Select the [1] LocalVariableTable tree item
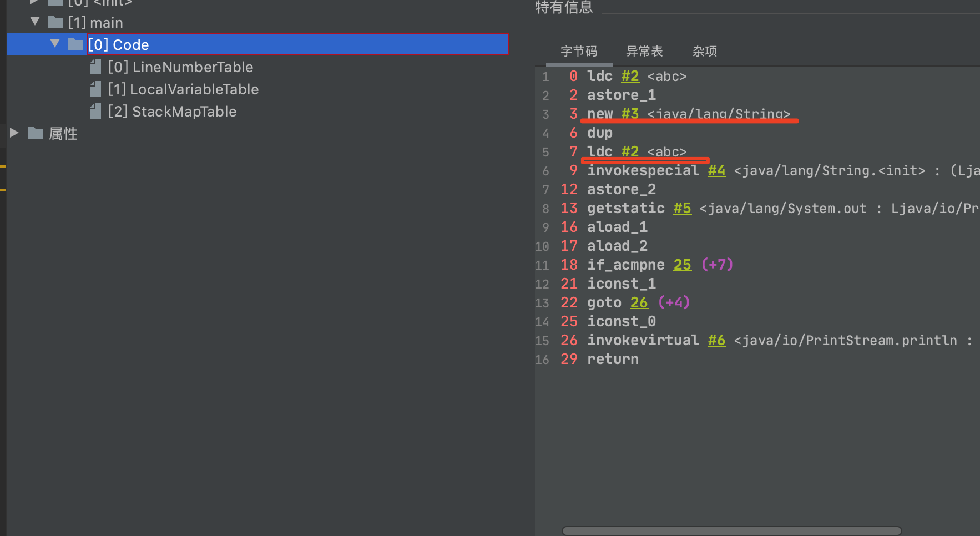This screenshot has width=980, height=536. click(183, 89)
